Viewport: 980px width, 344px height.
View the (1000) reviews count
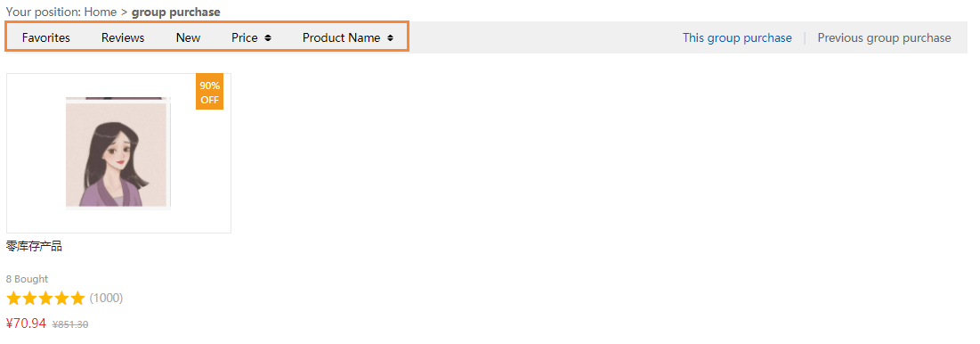click(x=106, y=299)
